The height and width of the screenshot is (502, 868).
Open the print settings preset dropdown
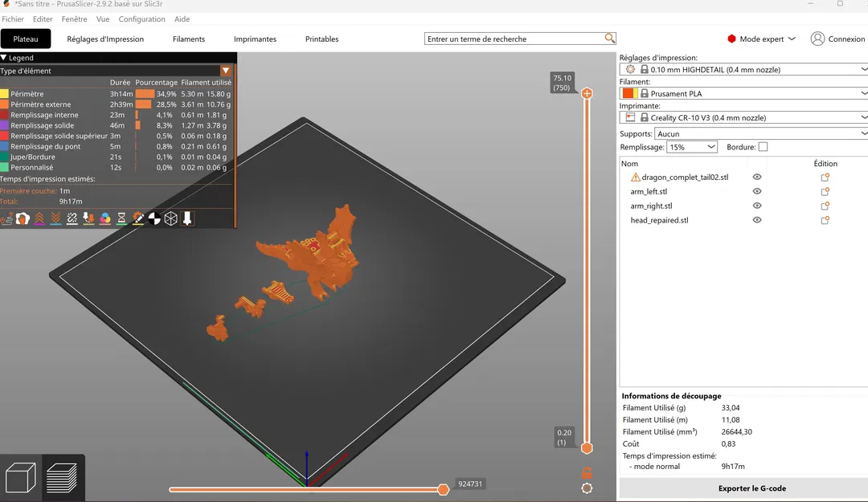tap(743, 69)
